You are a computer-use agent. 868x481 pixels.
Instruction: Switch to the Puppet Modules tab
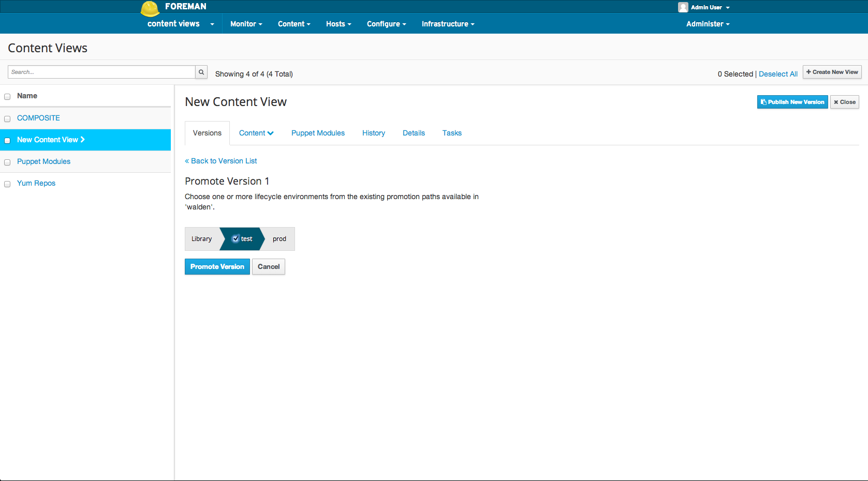(318, 133)
